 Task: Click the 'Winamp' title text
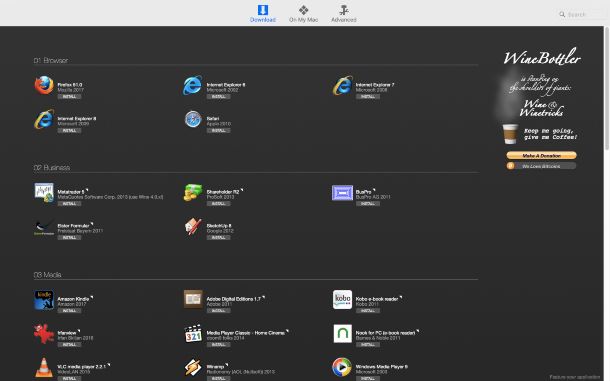pyautogui.click(x=215, y=367)
